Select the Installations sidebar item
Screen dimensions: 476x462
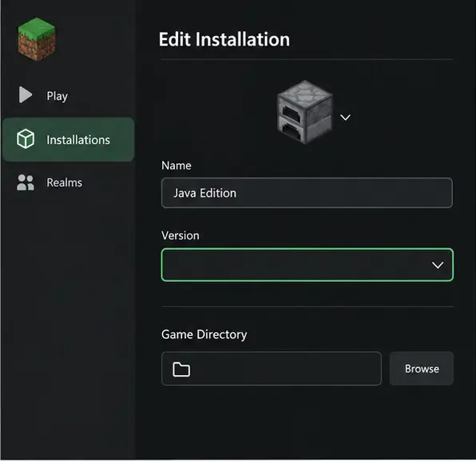[x=68, y=140]
